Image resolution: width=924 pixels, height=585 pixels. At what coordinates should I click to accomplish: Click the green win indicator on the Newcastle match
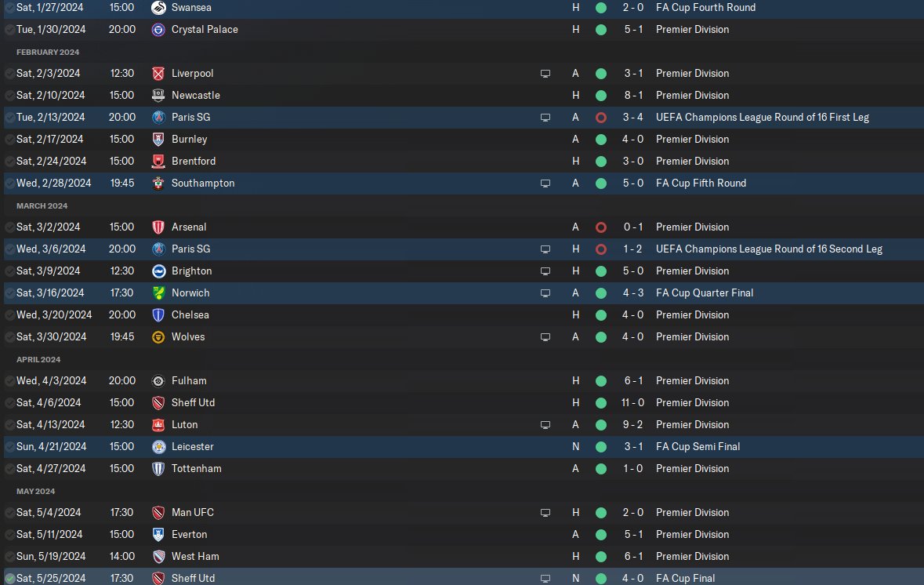[601, 96]
